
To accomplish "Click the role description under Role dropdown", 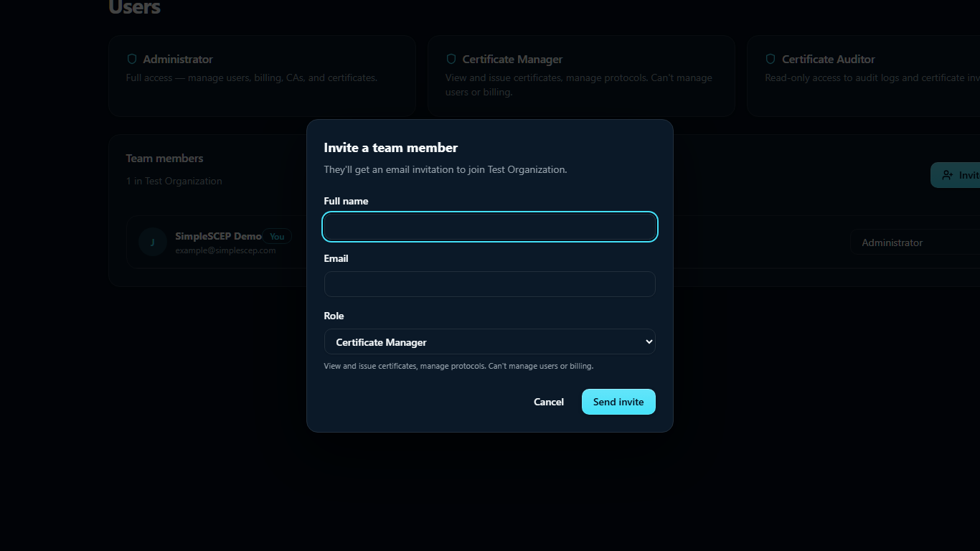I will pos(458,366).
